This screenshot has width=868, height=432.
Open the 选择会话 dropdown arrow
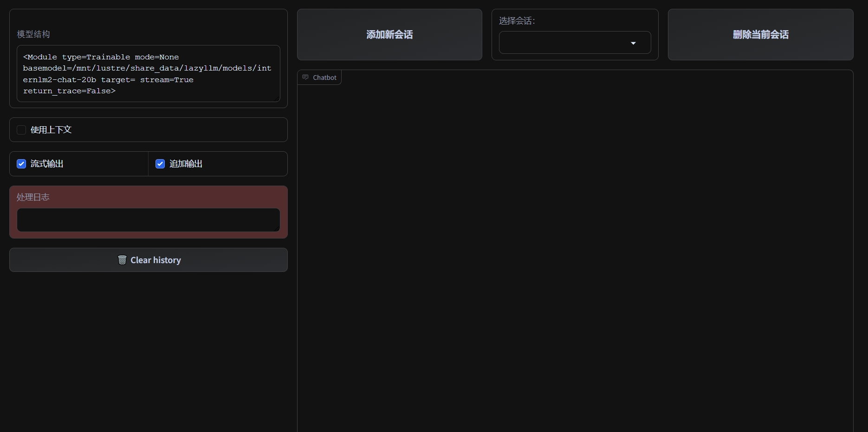633,43
